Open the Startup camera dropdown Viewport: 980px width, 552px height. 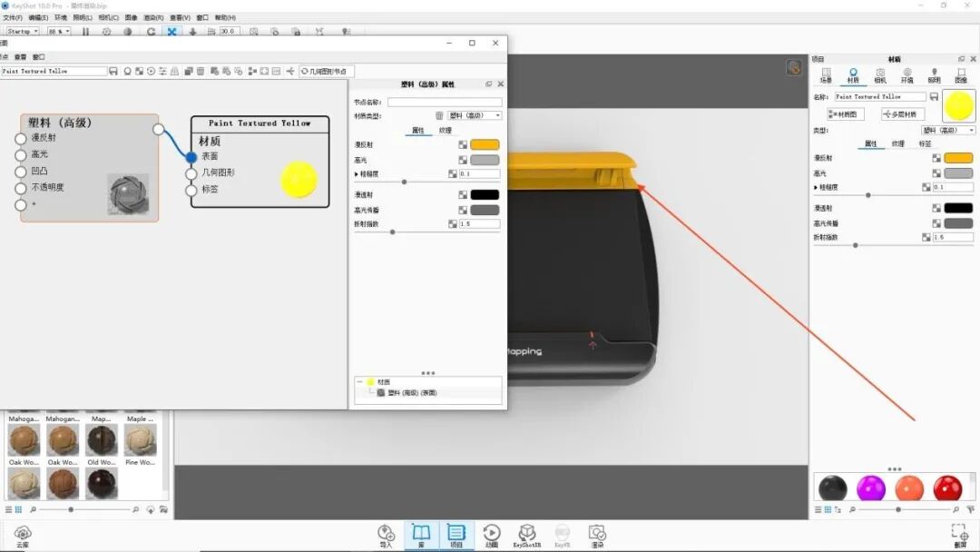[x=24, y=30]
